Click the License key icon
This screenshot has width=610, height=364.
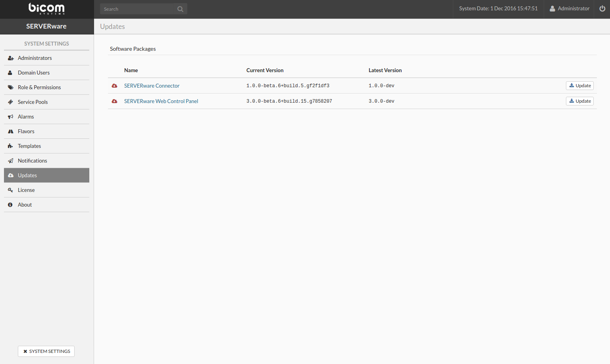coord(11,190)
